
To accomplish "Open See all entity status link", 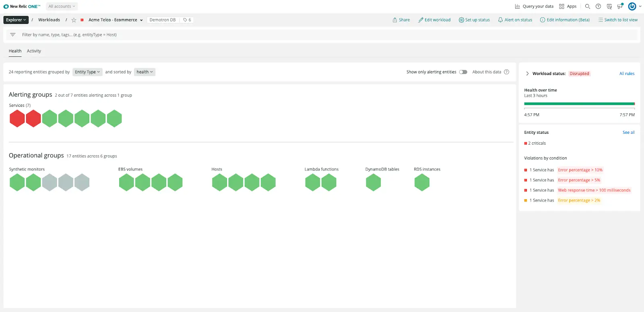I will pyautogui.click(x=629, y=132).
